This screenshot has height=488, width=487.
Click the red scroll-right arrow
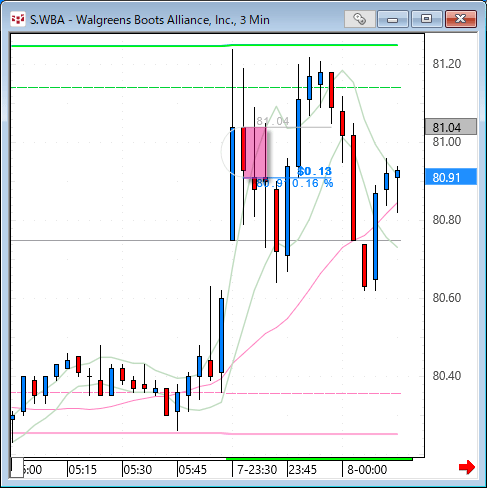(467, 467)
